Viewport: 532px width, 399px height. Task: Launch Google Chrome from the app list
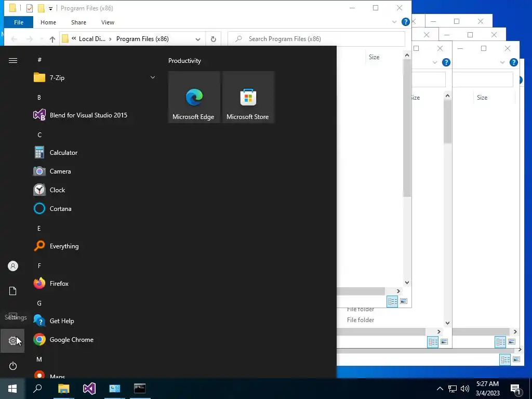pyautogui.click(x=64, y=340)
